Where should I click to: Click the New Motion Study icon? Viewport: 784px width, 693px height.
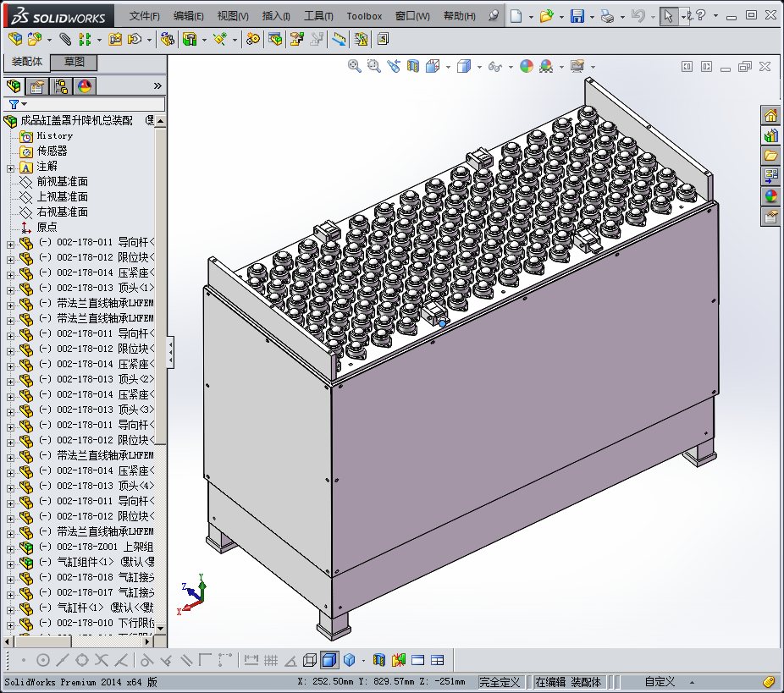[253, 39]
